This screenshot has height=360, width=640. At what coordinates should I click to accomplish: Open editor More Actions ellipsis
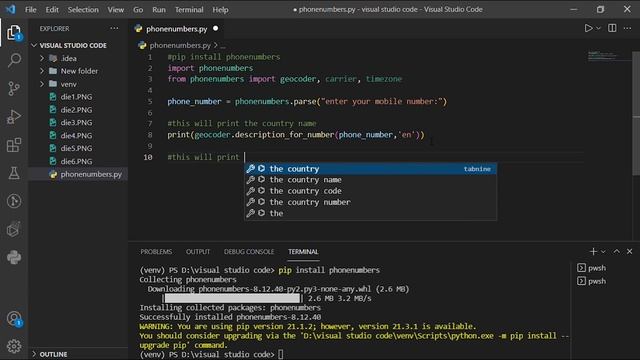coord(627,28)
